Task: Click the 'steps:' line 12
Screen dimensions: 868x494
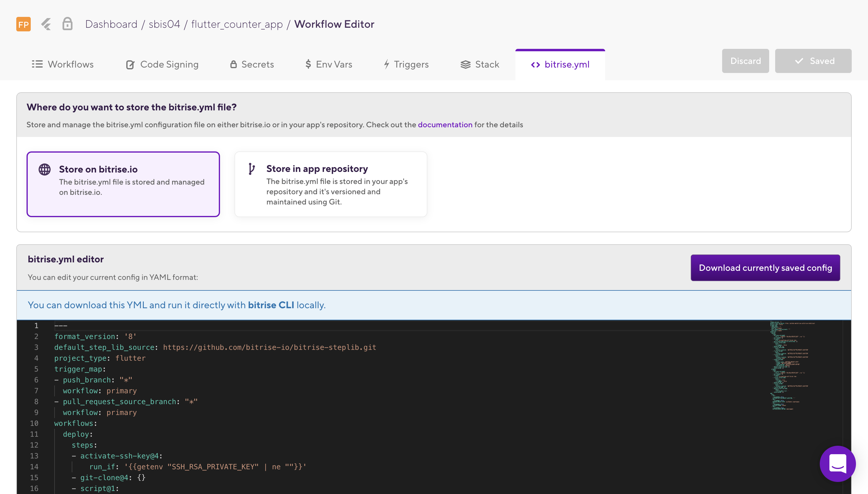Action: coord(84,445)
